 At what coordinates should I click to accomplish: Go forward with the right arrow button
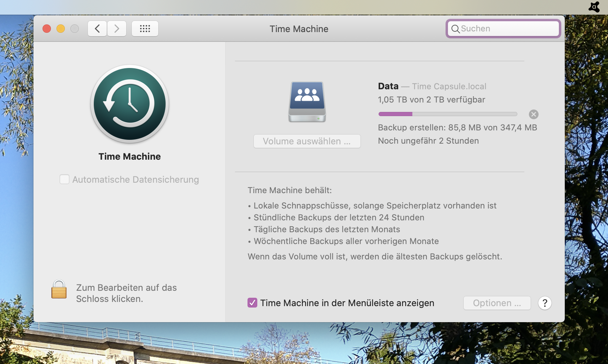click(117, 29)
